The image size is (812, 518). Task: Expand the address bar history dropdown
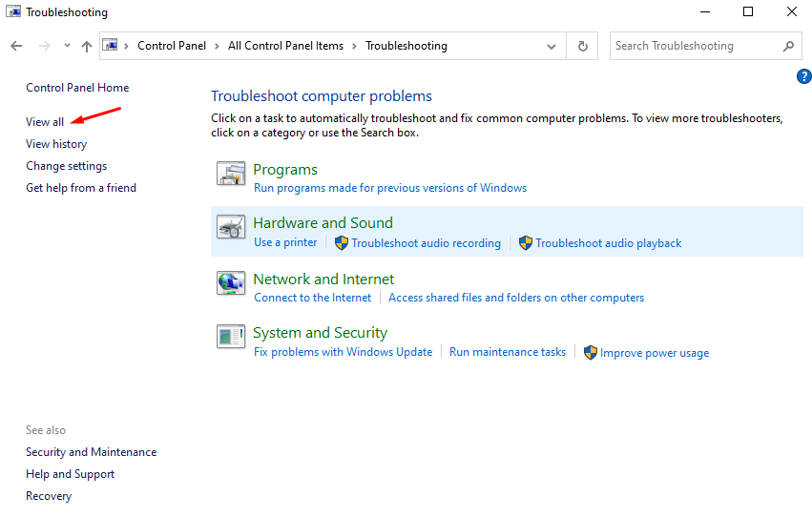coord(552,46)
